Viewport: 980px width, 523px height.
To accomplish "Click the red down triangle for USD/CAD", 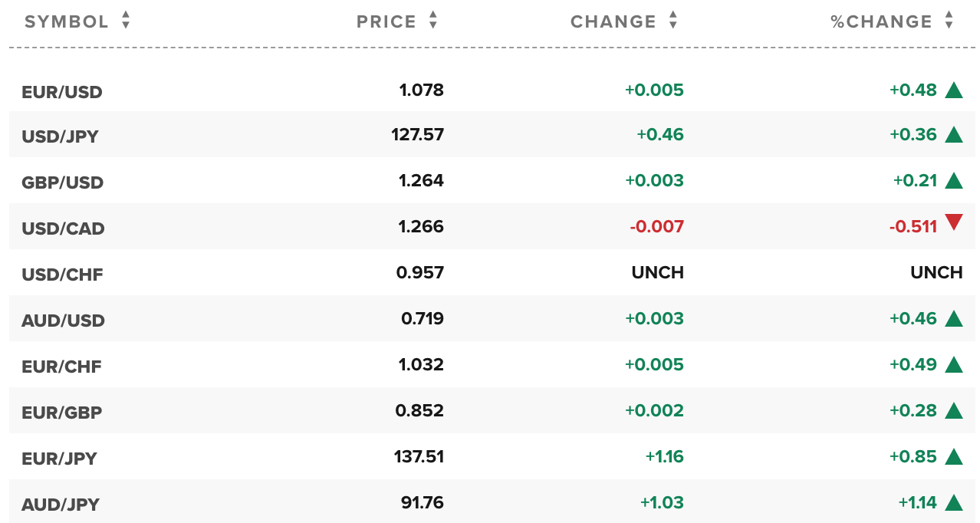I will tap(953, 223).
